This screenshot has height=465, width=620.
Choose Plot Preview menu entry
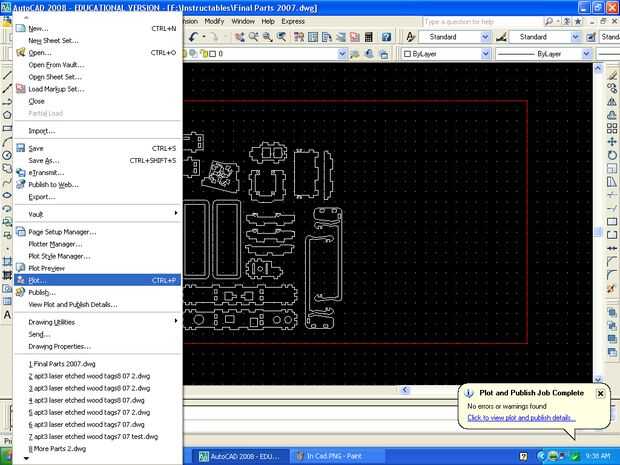[x=97, y=268]
